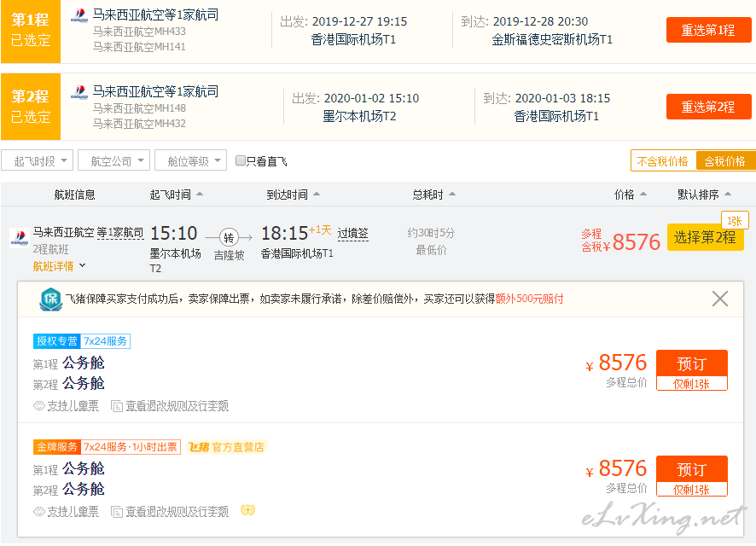
Task: Click Malaysia Airlines logo in first leg row
Action: (79, 15)
